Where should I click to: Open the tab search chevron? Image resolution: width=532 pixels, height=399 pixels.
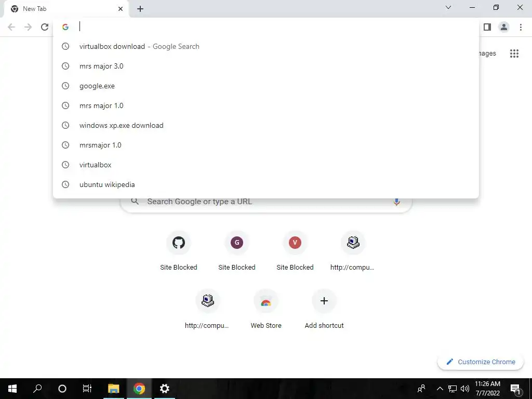point(448,7)
